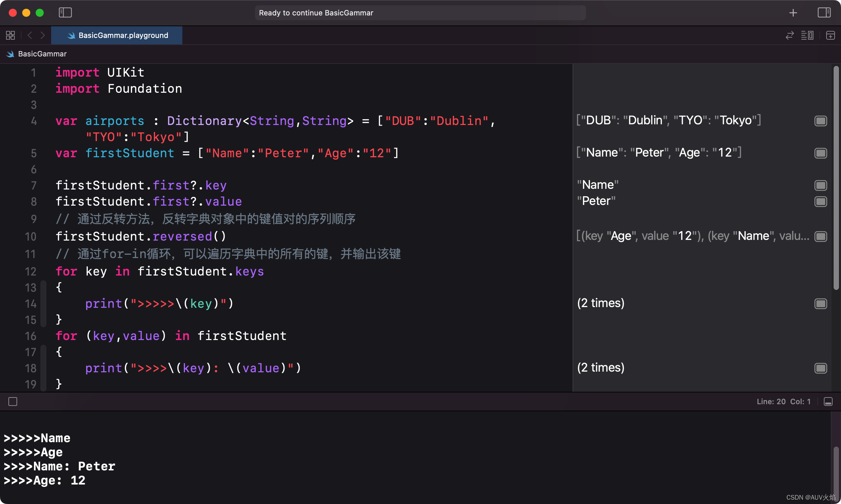
Task: Add a new editor pane
Action: coord(830,35)
